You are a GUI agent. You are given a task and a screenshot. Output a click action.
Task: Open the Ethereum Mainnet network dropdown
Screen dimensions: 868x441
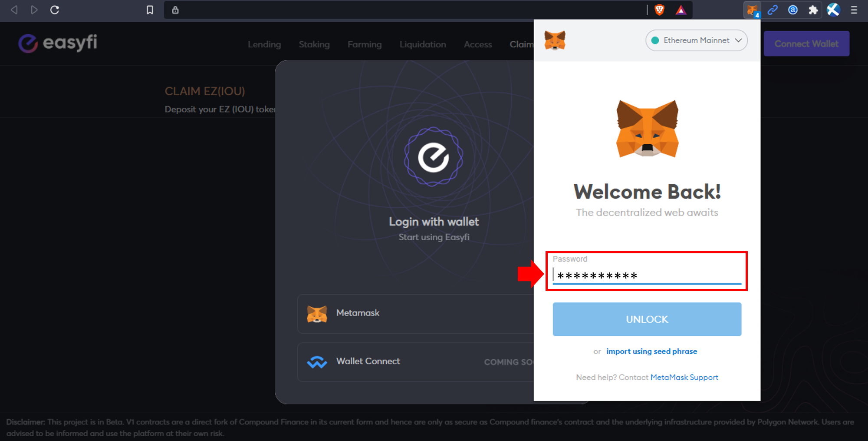coord(697,40)
